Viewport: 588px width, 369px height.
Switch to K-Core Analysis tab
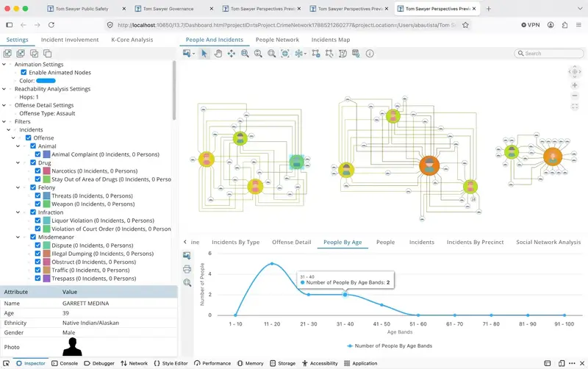[x=132, y=40]
